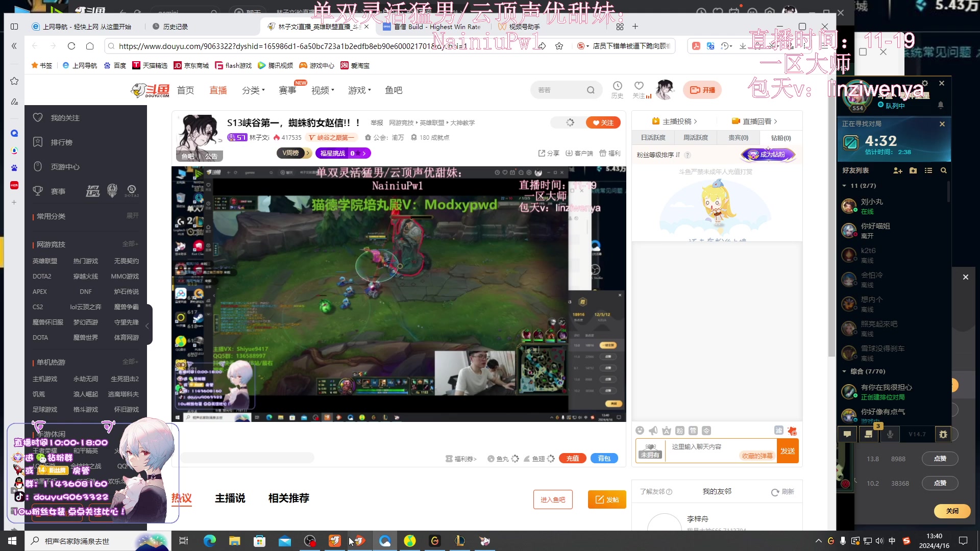
Task: Add a friend in LoL friend list
Action: 897,170
